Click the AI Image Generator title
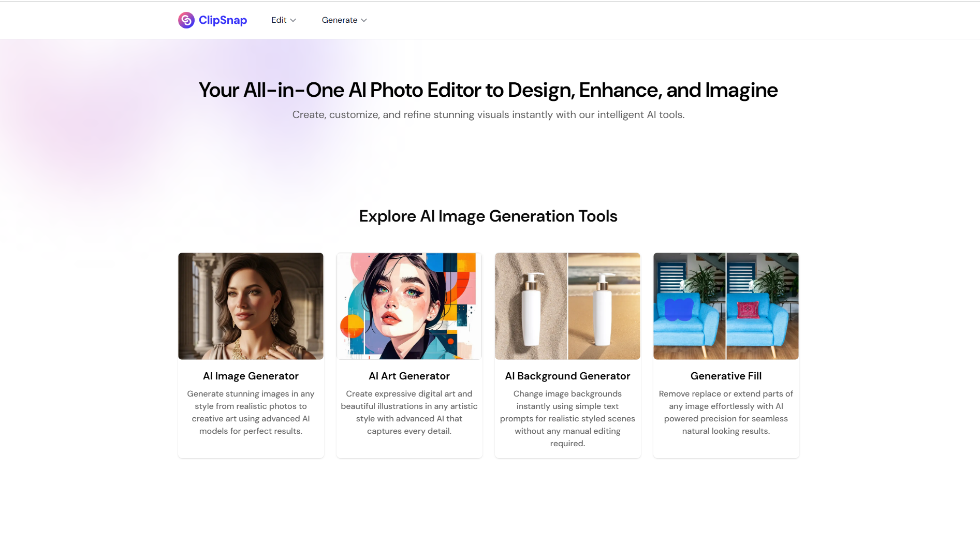This screenshot has height=542, width=980. click(251, 376)
